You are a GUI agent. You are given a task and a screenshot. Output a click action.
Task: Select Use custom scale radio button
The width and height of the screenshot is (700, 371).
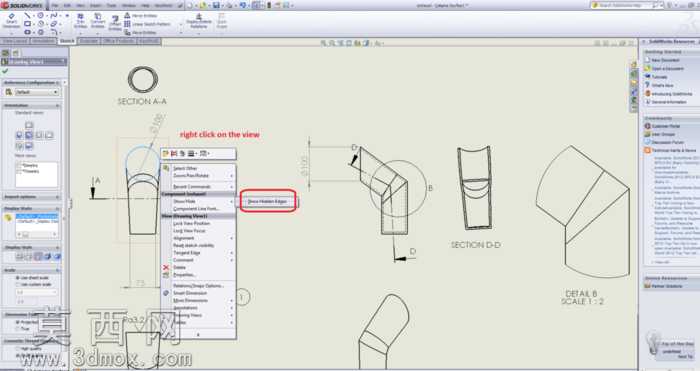click(x=18, y=284)
